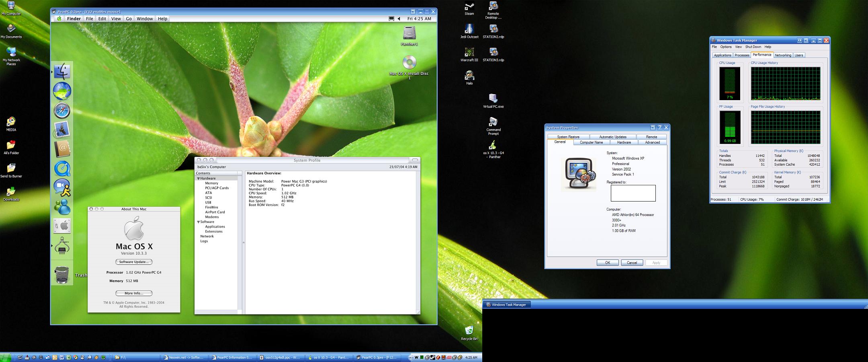The image size is (868, 362).
Task: Select the Command Prompt shortcut
Action: tap(493, 126)
